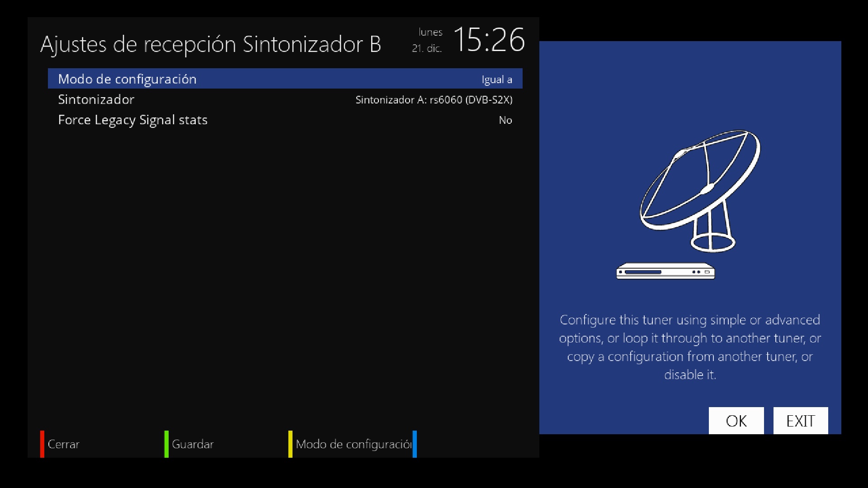Change the Sintonizador A: rs6060 value

434,100
